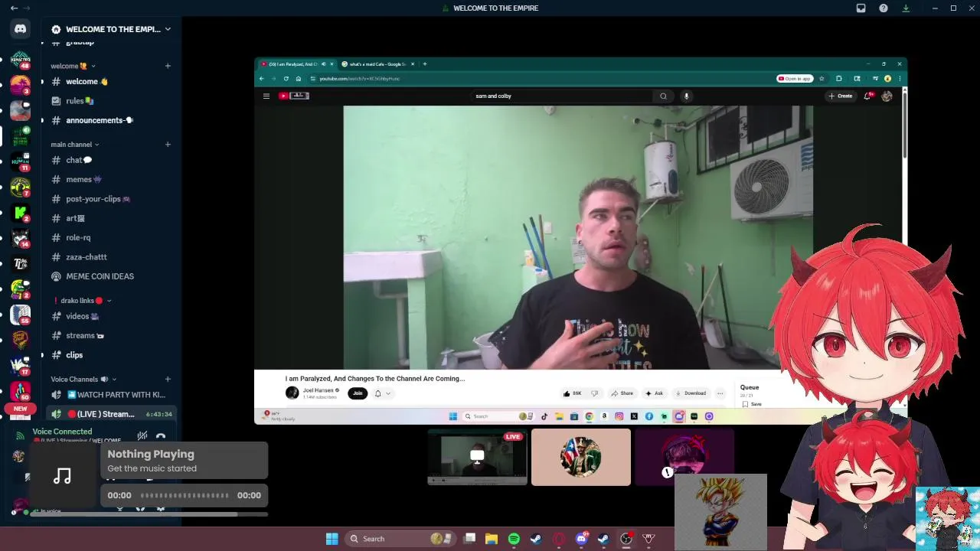Screen dimensions: 980x551
Task: Open Windows Start menu on taskbar
Action: tap(332, 539)
